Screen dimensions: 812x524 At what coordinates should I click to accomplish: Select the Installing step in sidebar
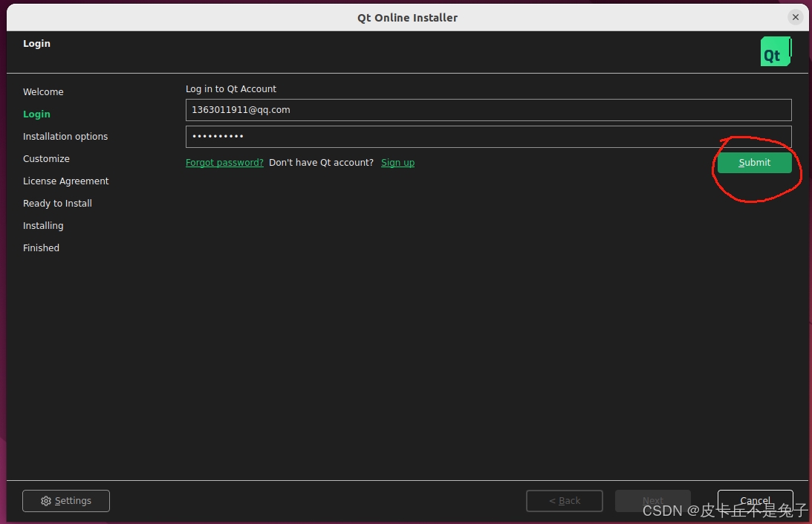click(43, 225)
